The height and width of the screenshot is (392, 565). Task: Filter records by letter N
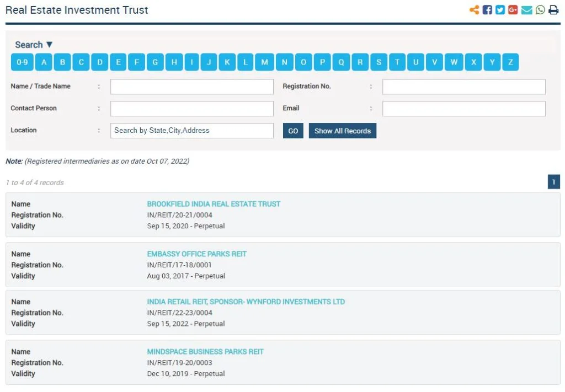click(285, 62)
